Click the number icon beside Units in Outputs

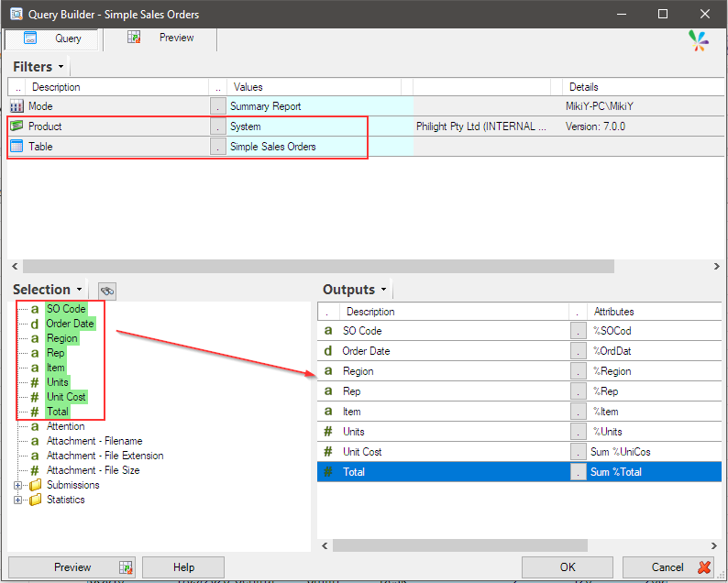coord(328,431)
